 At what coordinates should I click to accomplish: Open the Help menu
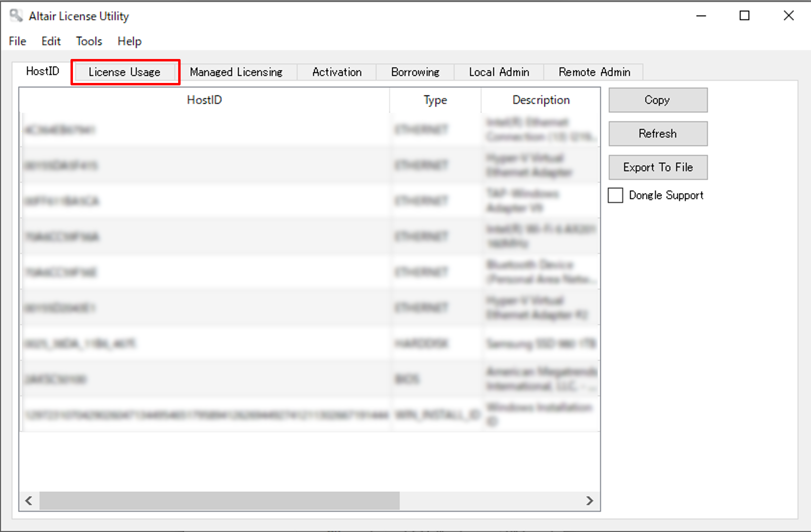[x=129, y=41]
